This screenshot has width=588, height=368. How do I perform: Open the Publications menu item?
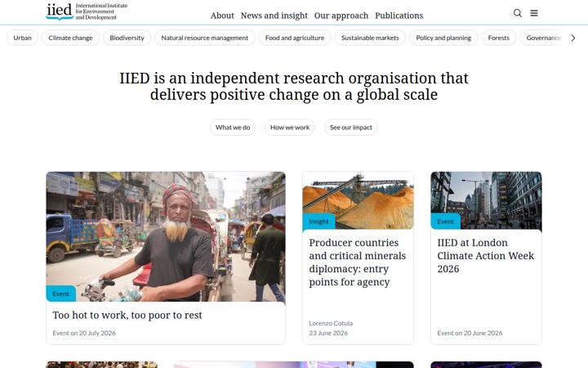point(399,16)
